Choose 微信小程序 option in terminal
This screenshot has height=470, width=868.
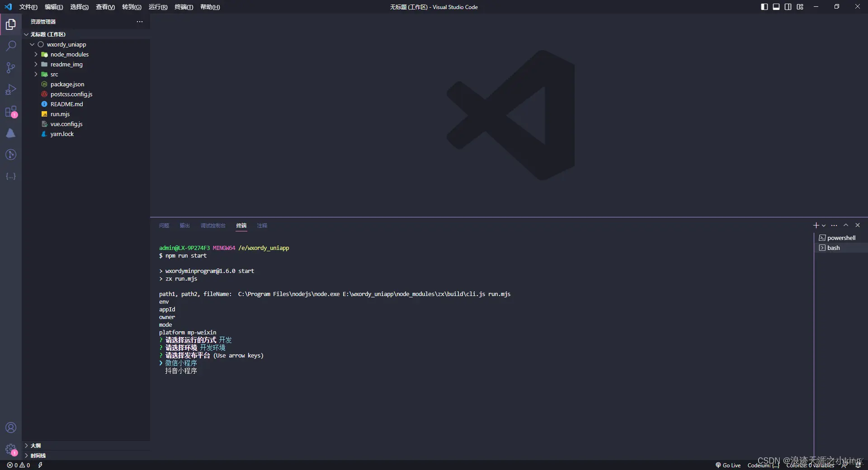(181, 363)
